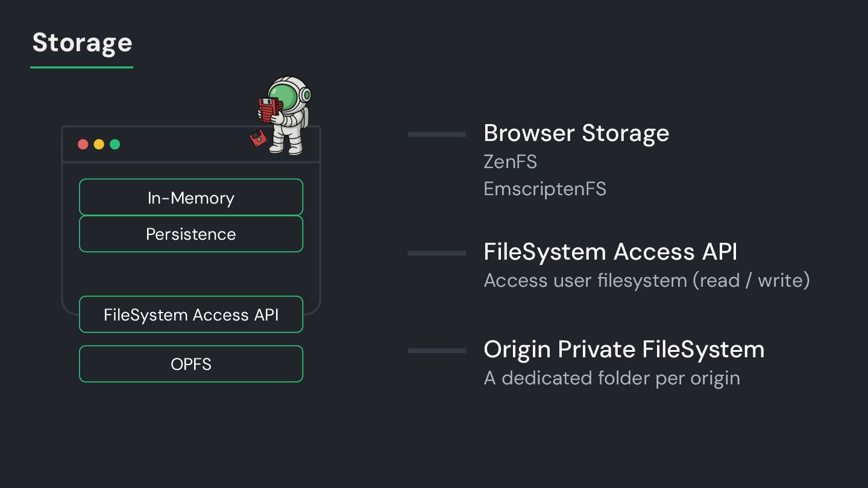Click the ZenFS text
Image resolution: width=868 pixels, height=488 pixels.
510,161
